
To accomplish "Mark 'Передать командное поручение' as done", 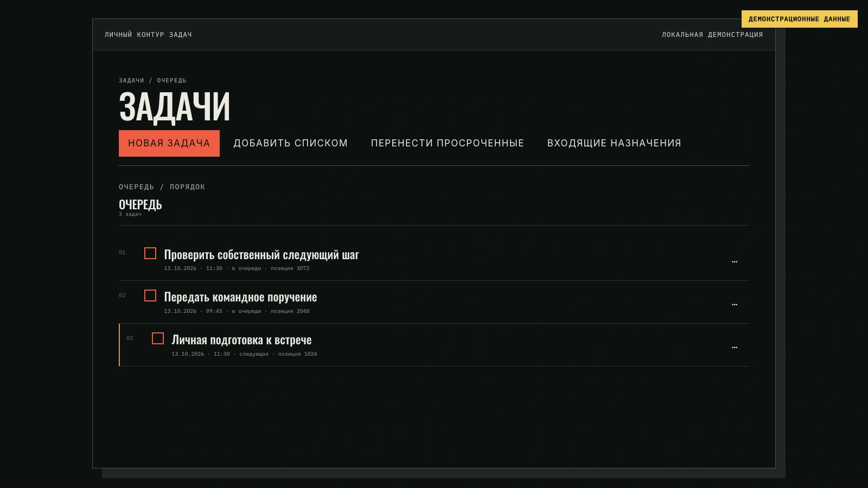I will 150,296.
